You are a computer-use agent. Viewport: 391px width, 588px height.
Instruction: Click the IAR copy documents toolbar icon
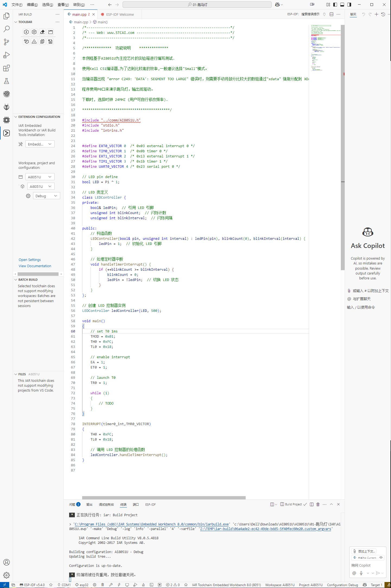(x=42, y=41)
